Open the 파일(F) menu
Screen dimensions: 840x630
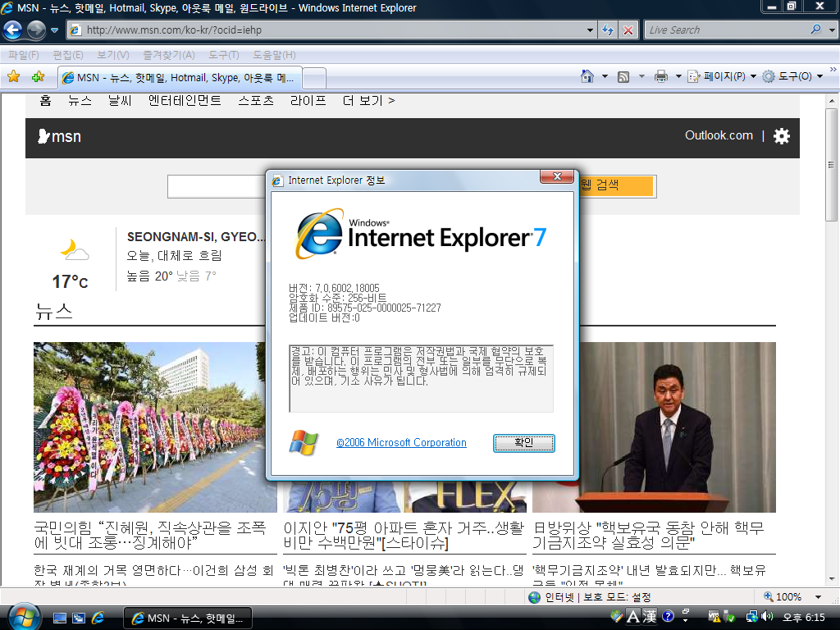(x=24, y=55)
